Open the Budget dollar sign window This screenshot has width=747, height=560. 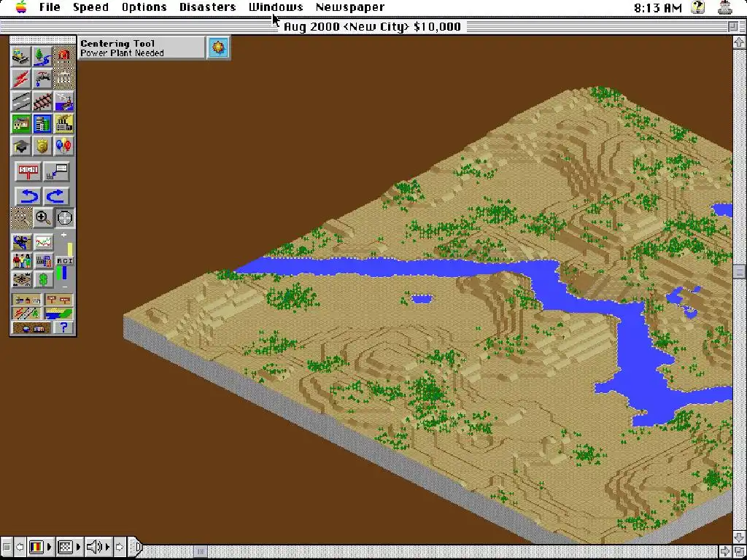click(43, 279)
